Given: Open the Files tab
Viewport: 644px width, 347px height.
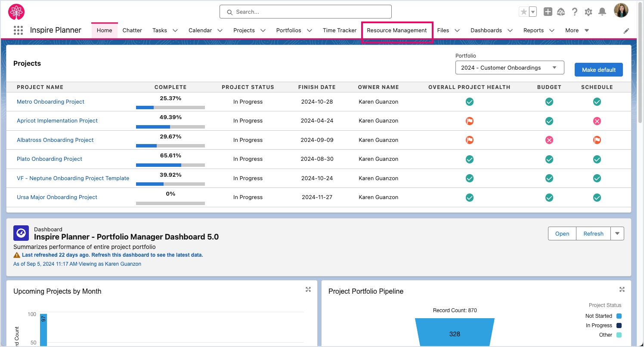Looking at the screenshot, I should pos(443,31).
